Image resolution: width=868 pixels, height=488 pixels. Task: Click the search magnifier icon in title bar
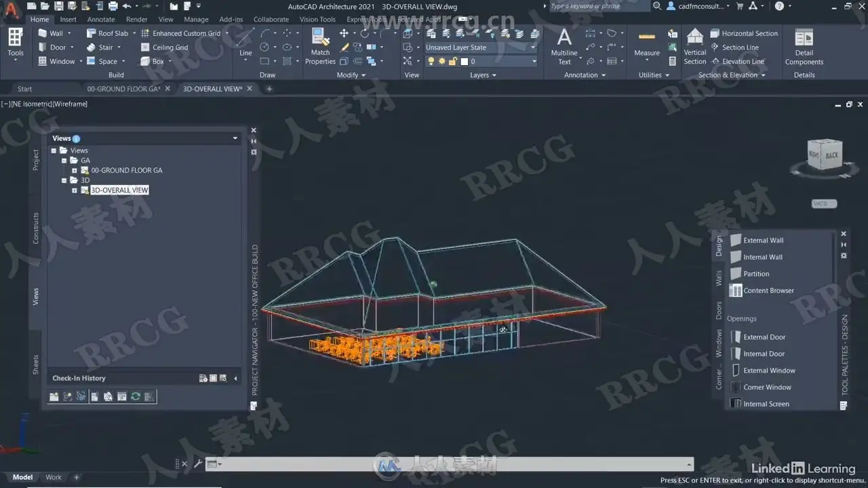(657, 6)
